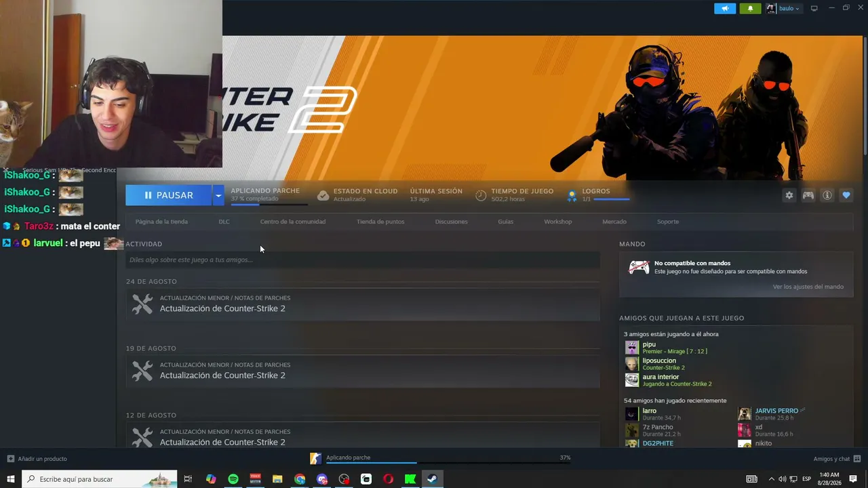Viewport: 868px width, 488px height.
Task: Click the Aplicando parche progress bar under the header
Action: (x=269, y=204)
